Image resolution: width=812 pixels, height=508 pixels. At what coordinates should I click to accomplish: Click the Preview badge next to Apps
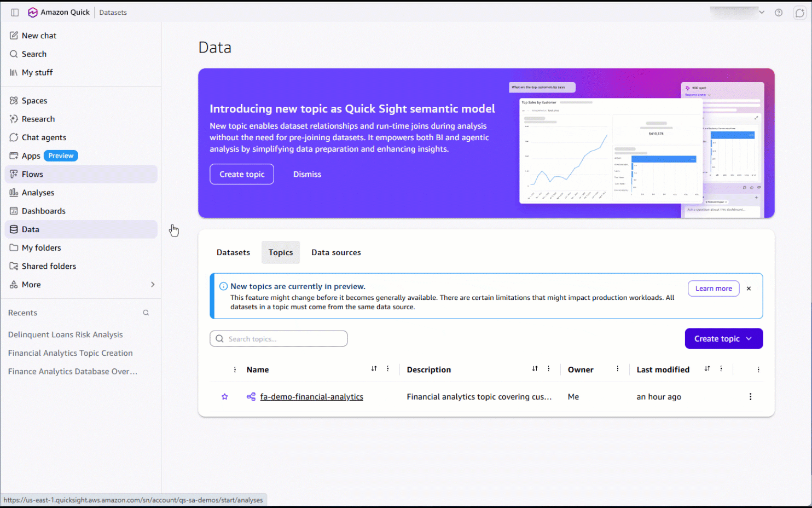[61, 156]
